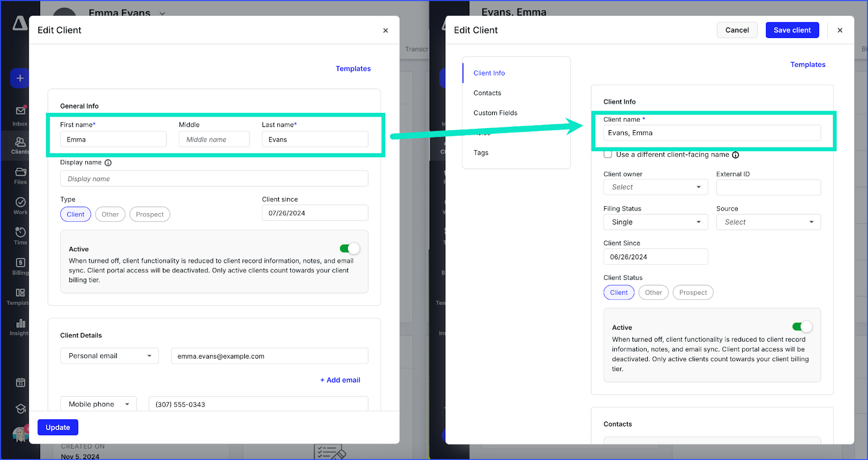Open the Insights chart icon in sidebar
Viewport: 868px width, 460px height.
point(20,324)
